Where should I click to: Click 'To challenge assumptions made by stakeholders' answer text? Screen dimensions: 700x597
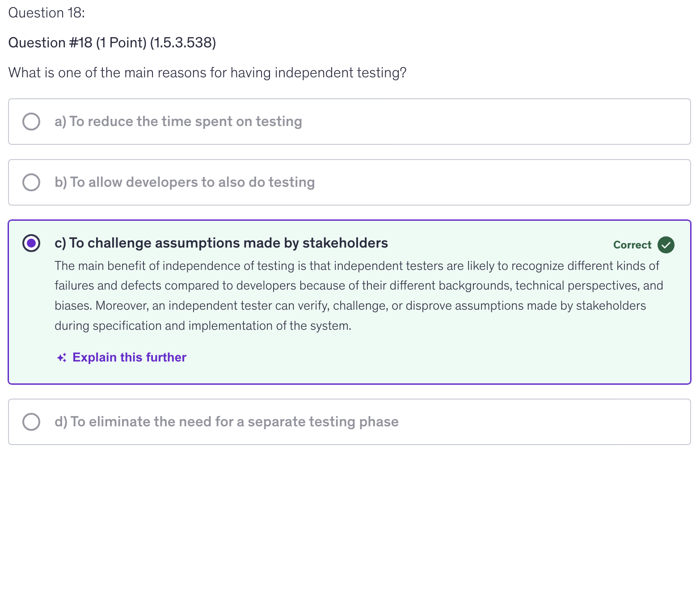pyautogui.click(x=228, y=243)
